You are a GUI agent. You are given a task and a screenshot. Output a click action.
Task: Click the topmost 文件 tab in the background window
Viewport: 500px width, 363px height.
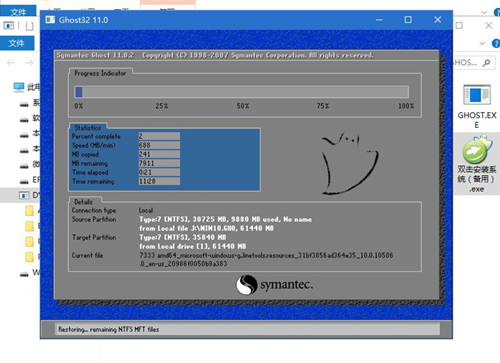point(18,12)
